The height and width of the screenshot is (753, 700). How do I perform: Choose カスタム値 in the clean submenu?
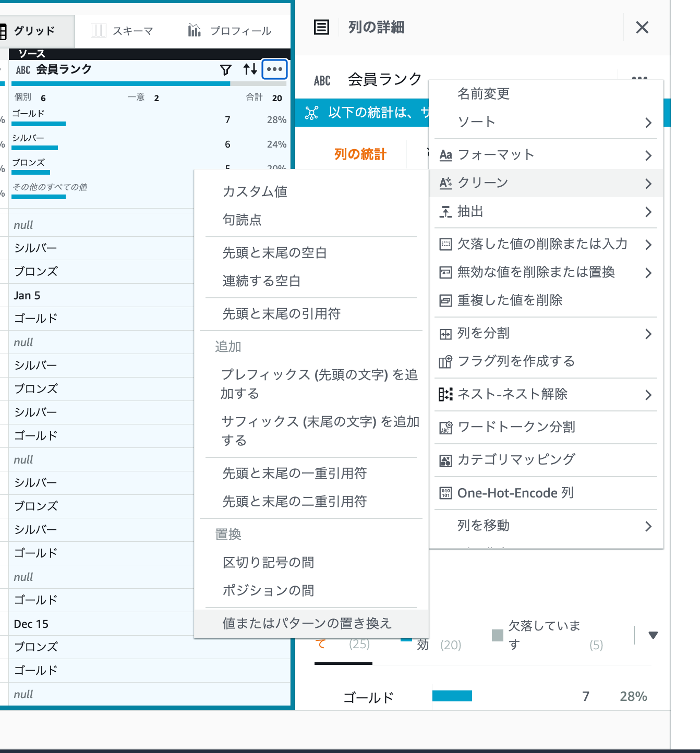pyautogui.click(x=255, y=191)
